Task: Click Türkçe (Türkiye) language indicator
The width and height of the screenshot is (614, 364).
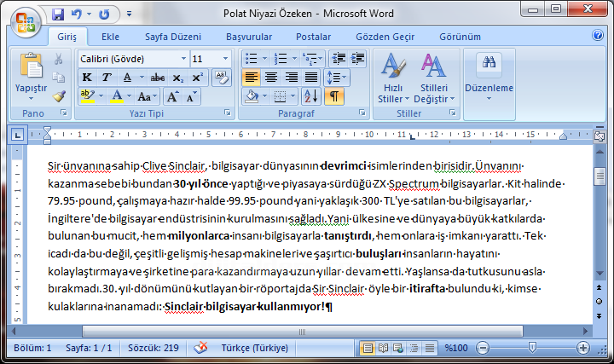Action: point(254,348)
